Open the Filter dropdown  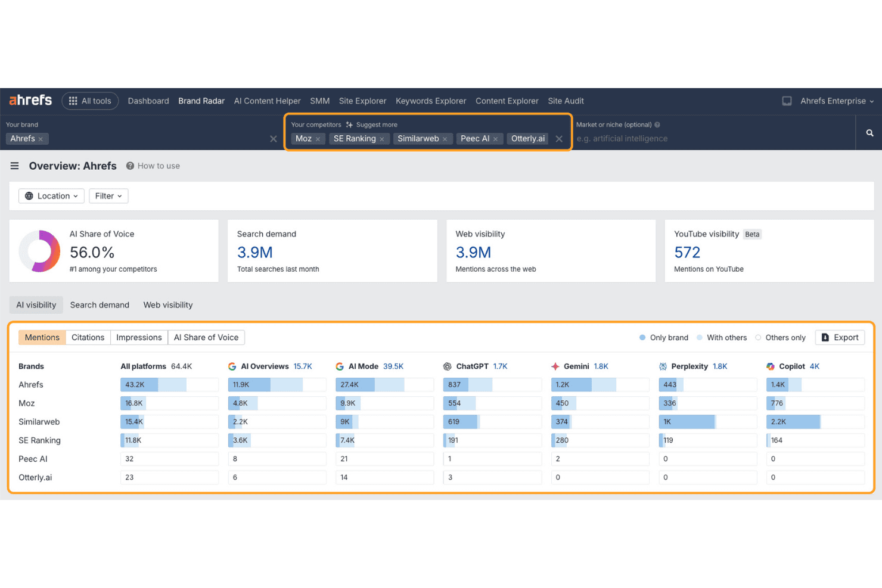coord(108,196)
